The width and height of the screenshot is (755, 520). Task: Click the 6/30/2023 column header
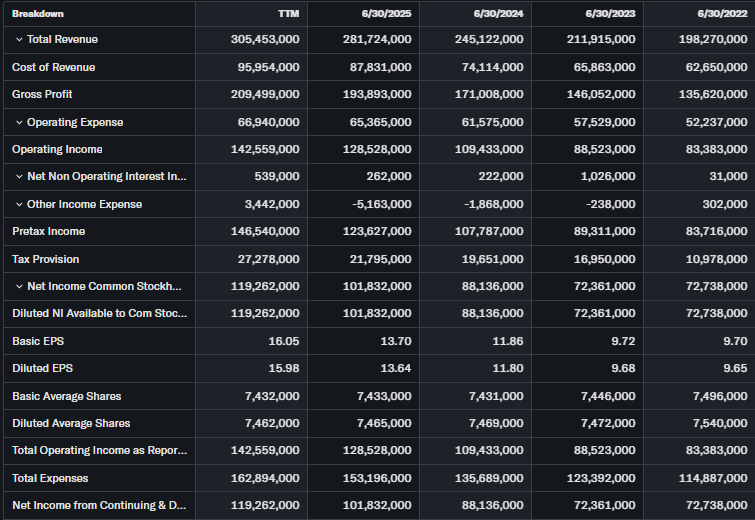pyautogui.click(x=613, y=13)
